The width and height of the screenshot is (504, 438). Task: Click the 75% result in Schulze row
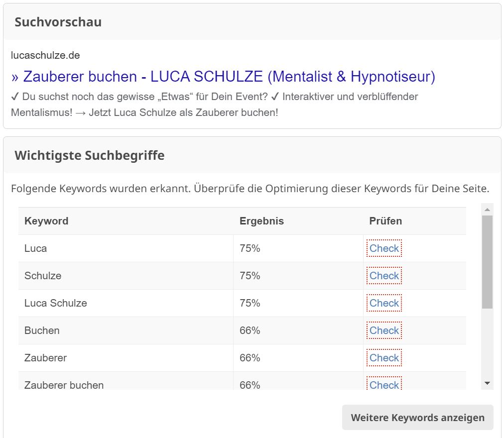pyautogui.click(x=250, y=275)
